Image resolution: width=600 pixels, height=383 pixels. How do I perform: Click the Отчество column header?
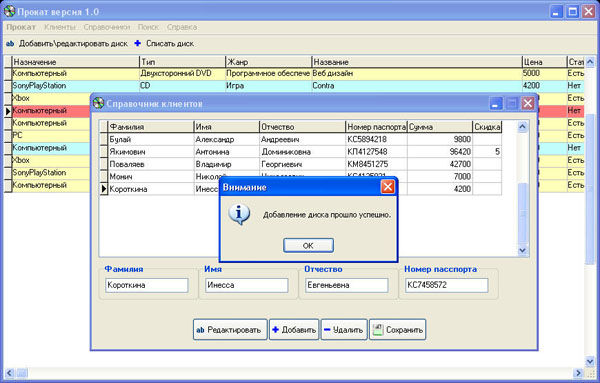302,127
